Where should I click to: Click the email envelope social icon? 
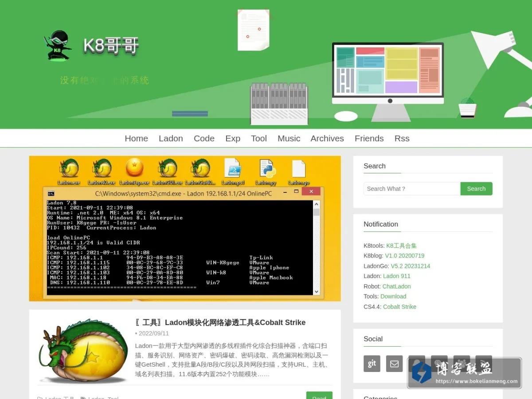pyautogui.click(x=394, y=364)
